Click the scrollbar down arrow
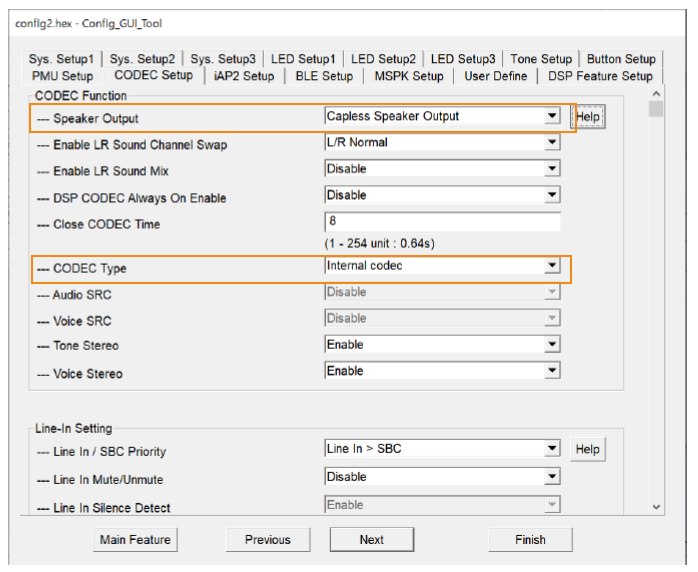The width and height of the screenshot is (698, 572). tap(656, 507)
